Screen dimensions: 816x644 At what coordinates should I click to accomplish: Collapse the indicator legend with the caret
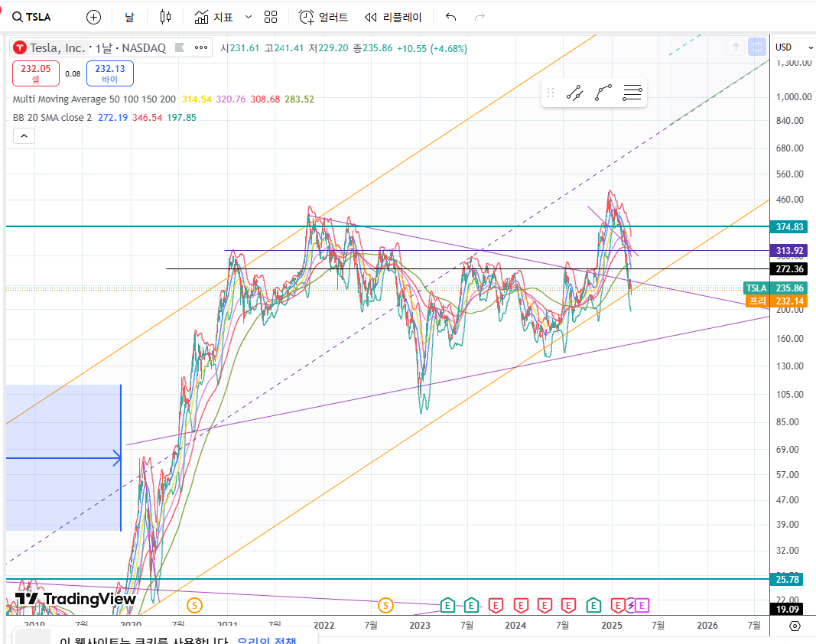tap(24, 136)
